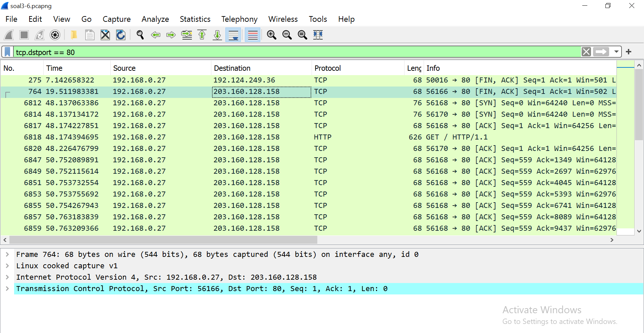Sort by the Info column header
The width and height of the screenshot is (644, 333).
520,68
